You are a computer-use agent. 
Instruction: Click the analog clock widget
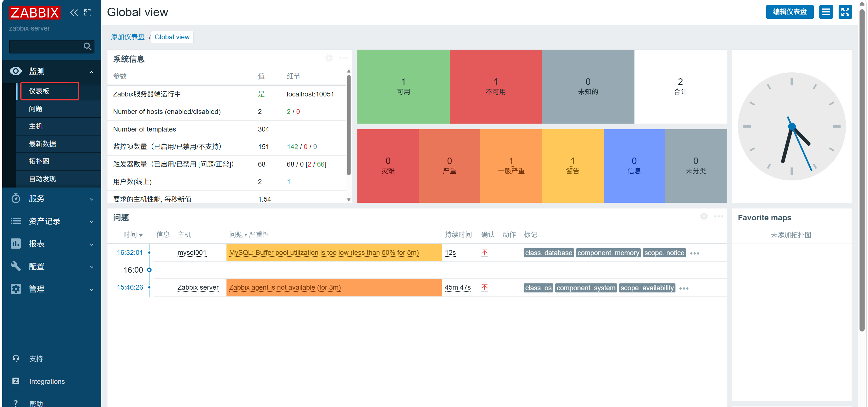(x=791, y=126)
